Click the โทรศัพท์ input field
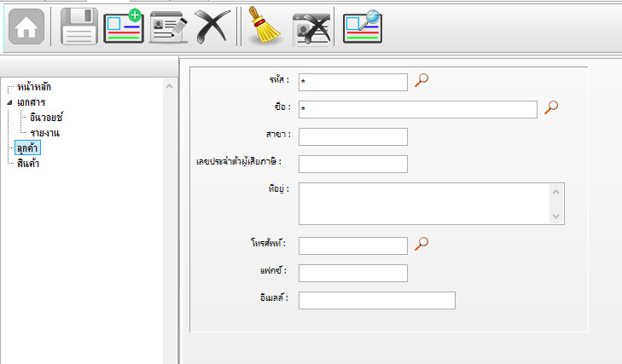The height and width of the screenshot is (364, 622). pyautogui.click(x=353, y=246)
